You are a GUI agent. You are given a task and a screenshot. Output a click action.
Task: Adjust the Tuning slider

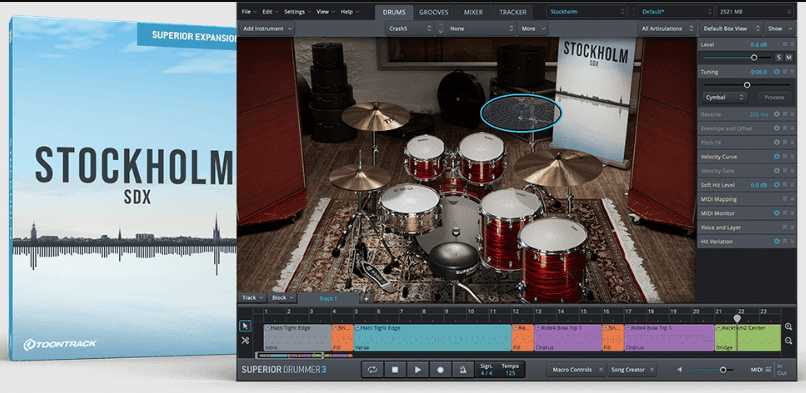point(747,85)
